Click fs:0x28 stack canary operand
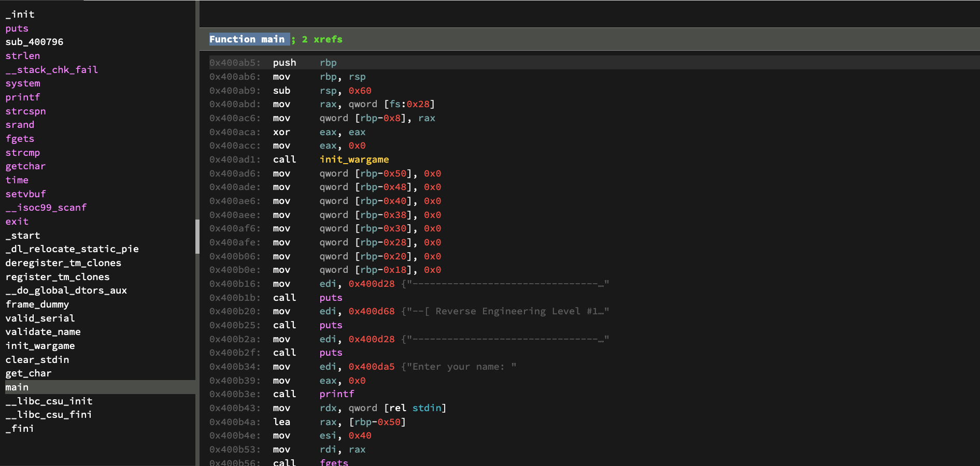 point(409,104)
